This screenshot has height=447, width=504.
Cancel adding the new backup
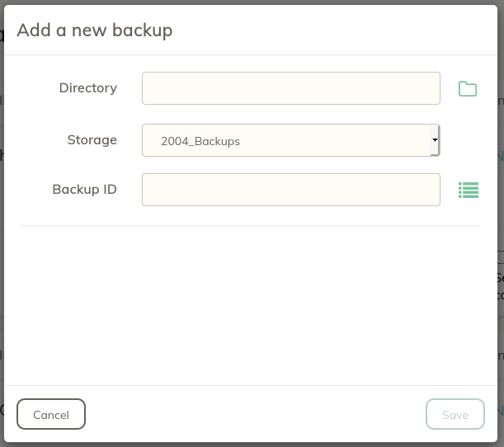51,414
